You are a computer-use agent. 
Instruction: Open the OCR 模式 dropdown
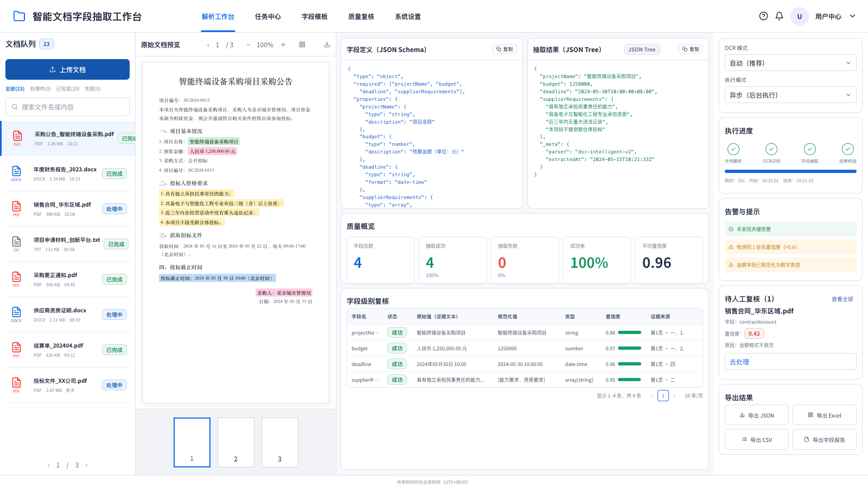tap(790, 63)
